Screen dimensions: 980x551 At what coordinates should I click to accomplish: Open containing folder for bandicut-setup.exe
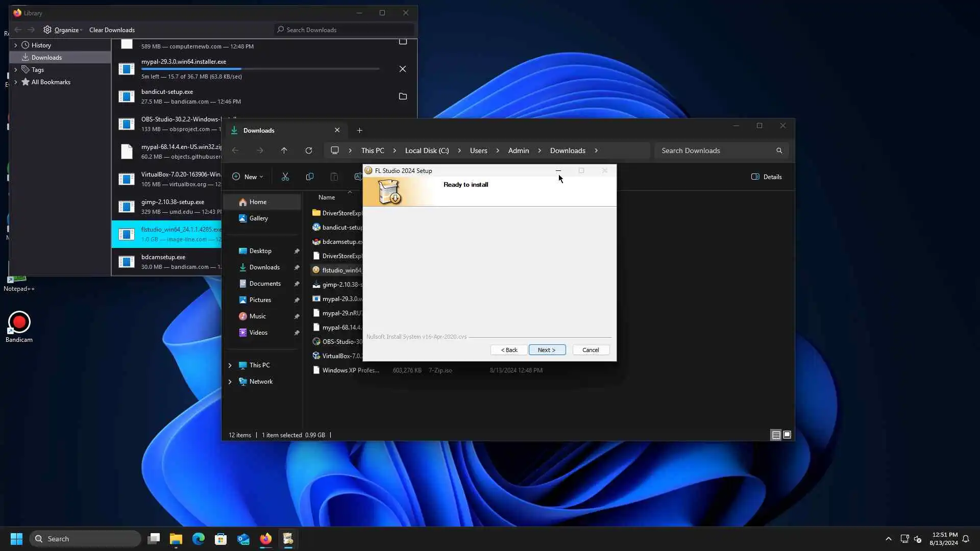click(403, 96)
